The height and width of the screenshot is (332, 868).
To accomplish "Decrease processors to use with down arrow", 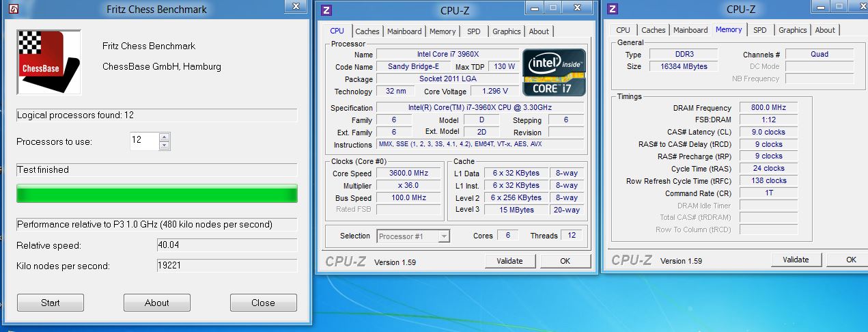I will [x=164, y=145].
